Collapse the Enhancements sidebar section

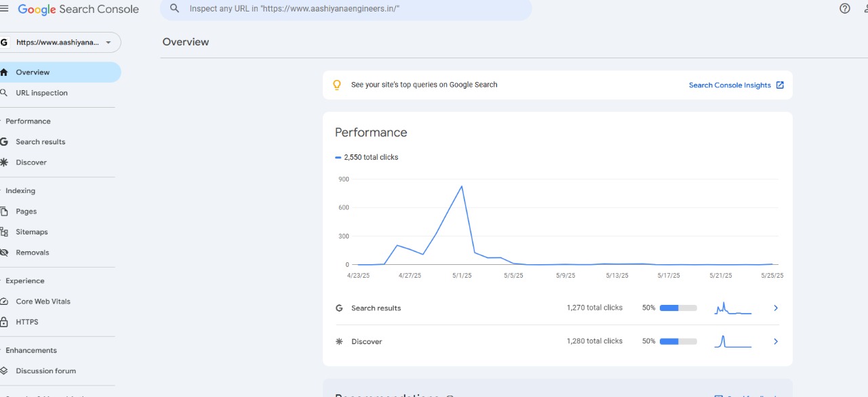point(31,350)
